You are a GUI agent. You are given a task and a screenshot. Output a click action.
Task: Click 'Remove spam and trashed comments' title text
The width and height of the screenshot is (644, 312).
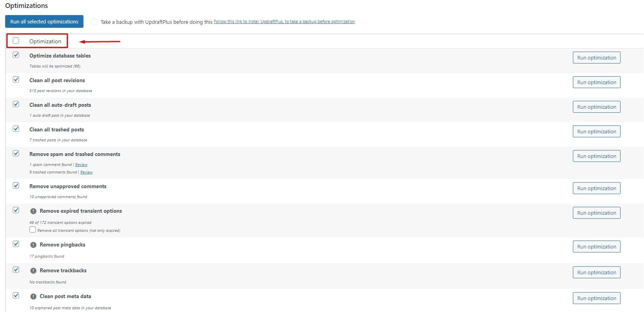point(75,154)
